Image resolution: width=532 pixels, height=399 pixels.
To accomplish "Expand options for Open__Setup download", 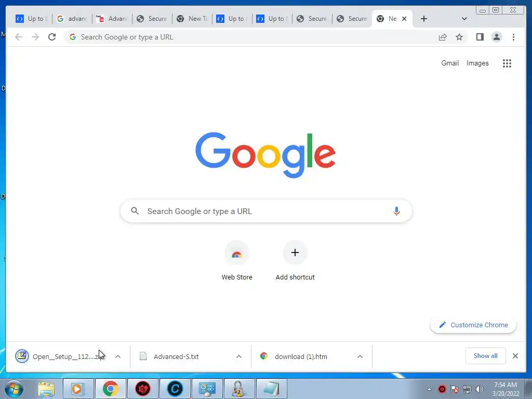I will [118, 356].
